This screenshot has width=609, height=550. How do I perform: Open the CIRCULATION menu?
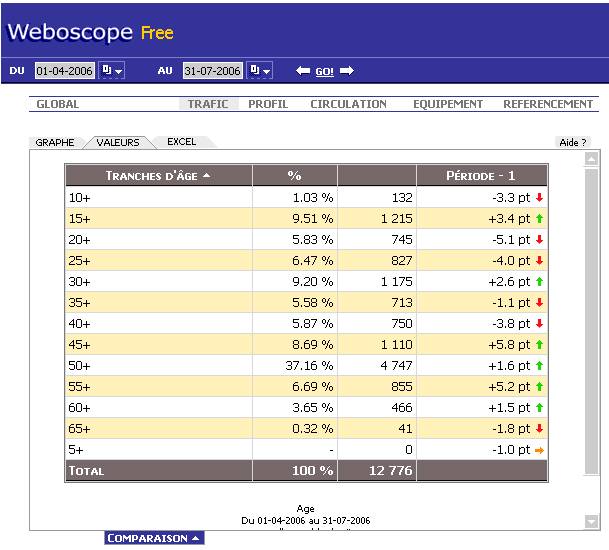click(348, 104)
